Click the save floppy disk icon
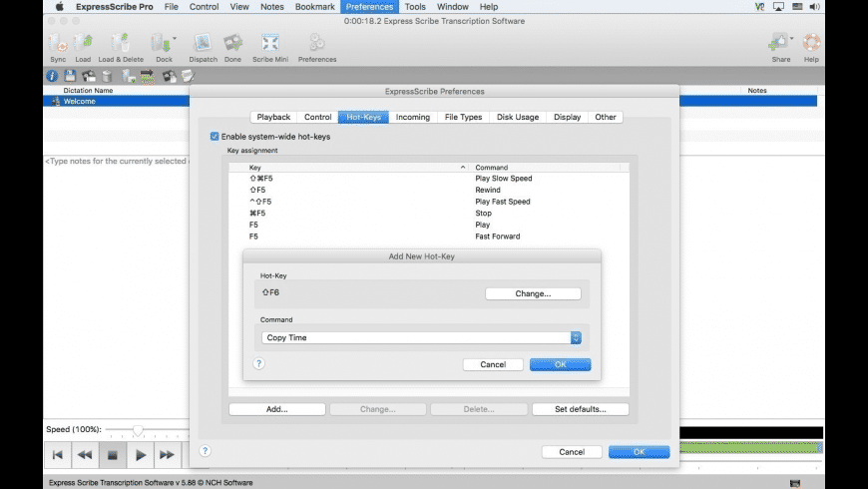Image resolution: width=868 pixels, height=489 pixels. click(x=70, y=76)
